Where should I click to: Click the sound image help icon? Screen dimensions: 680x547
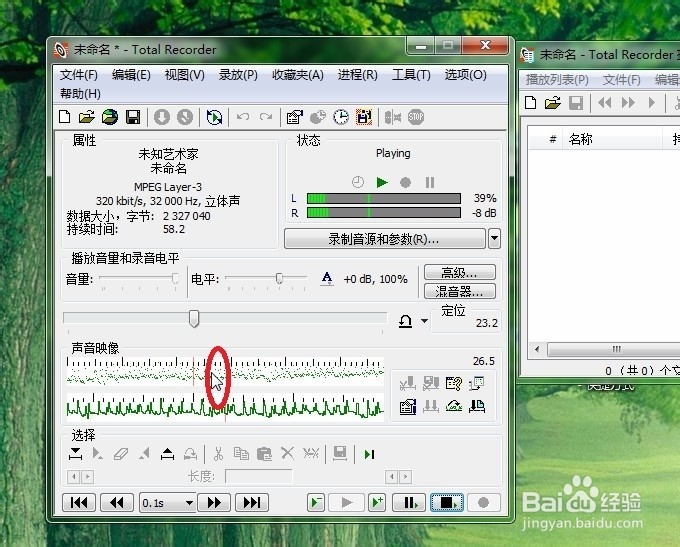454,383
